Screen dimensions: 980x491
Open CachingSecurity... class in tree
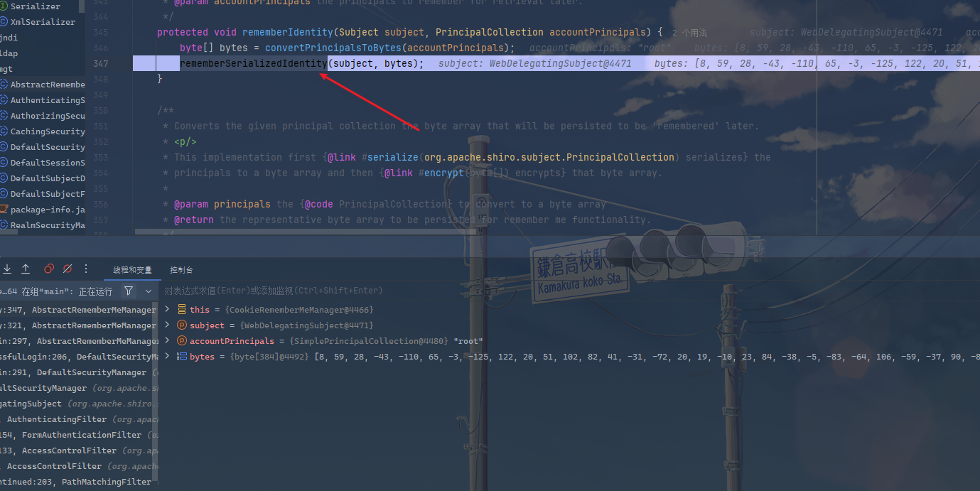[x=48, y=131]
